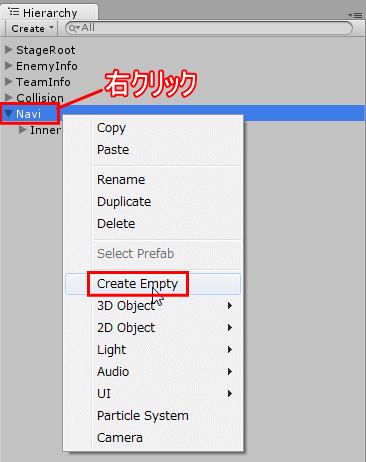366x462 pixels.
Task: Choose Particle System from the context menu
Action: point(153,416)
